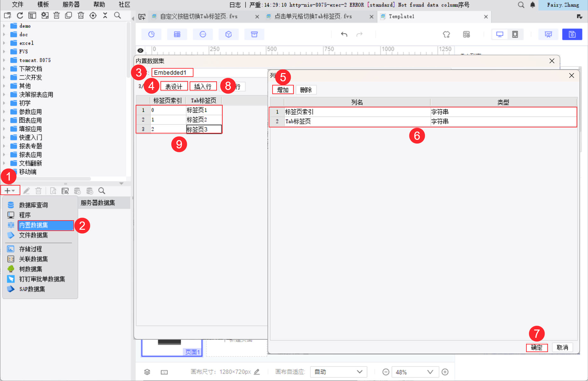Screen dimensions: 588x381
Task: Open the notifications bell
Action: pyautogui.click(x=533, y=5)
